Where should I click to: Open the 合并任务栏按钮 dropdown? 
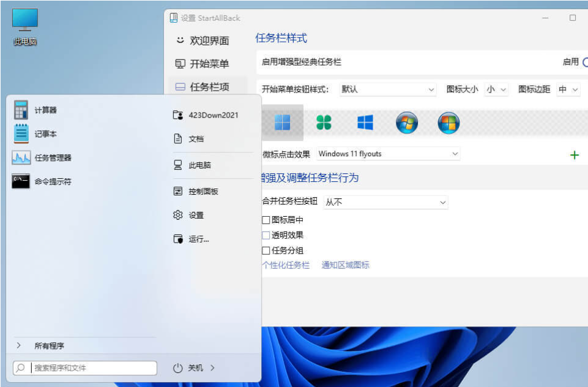click(385, 202)
